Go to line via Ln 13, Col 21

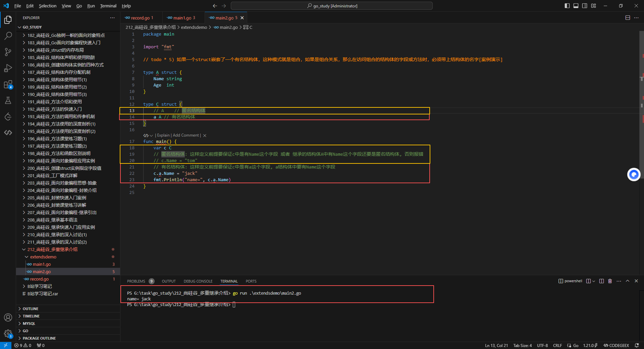pos(496,345)
